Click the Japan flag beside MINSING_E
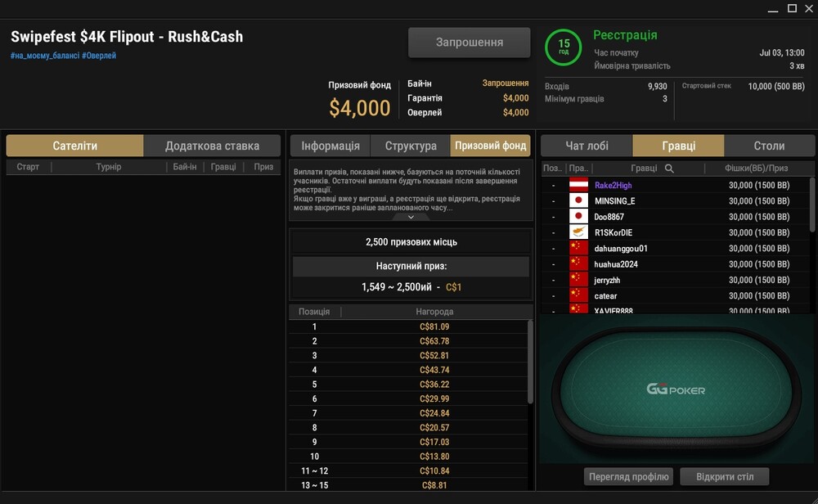This screenshot has height=504, width=818. pos(578,201)
